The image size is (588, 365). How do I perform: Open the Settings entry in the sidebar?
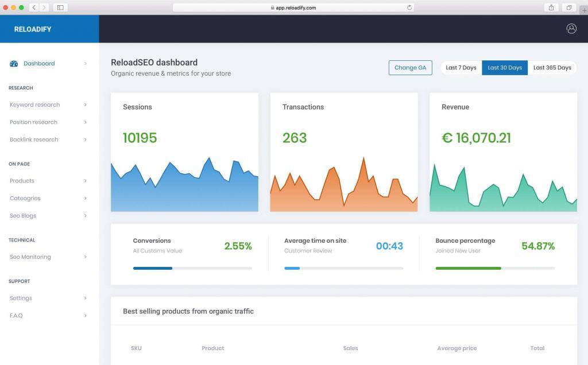coord(21,298)
